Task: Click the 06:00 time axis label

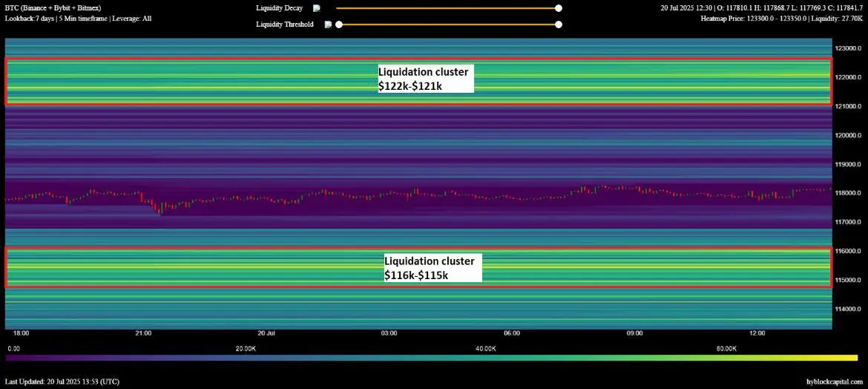Action: [x=512, y=333]
